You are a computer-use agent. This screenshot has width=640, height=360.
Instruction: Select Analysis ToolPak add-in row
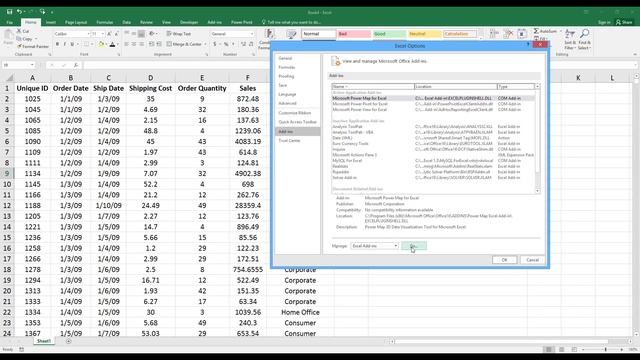click(x=433, y=127)
